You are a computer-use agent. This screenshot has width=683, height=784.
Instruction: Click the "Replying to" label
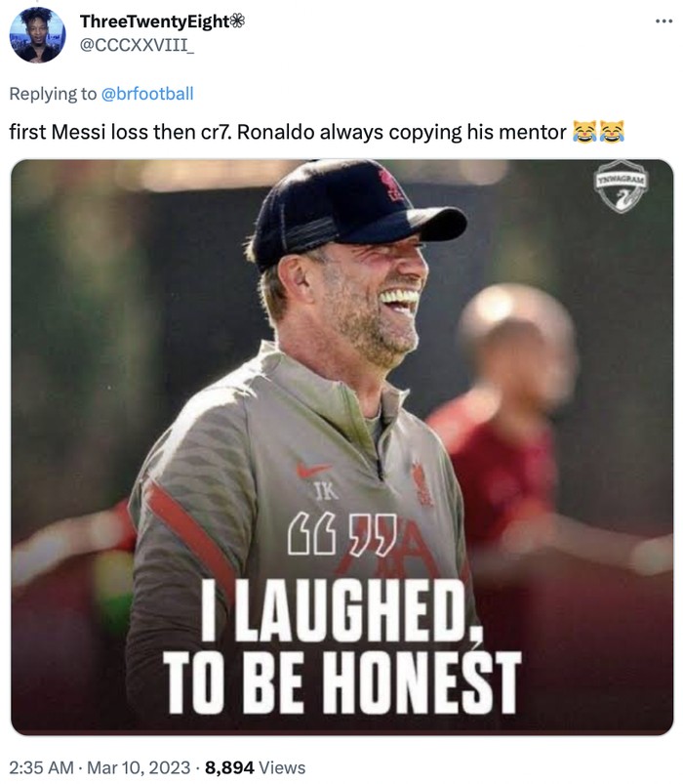[x=53, y=94]
